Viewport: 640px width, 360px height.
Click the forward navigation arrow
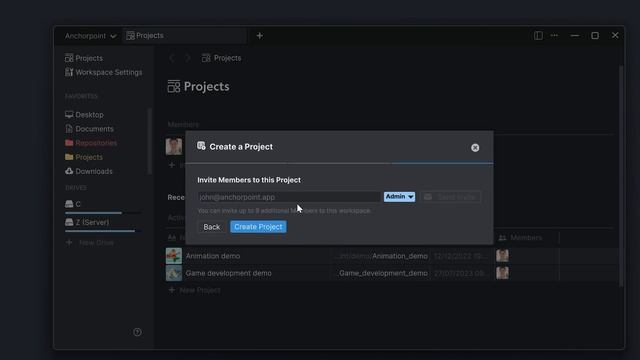pyautogui.click(x=187, y=58)
